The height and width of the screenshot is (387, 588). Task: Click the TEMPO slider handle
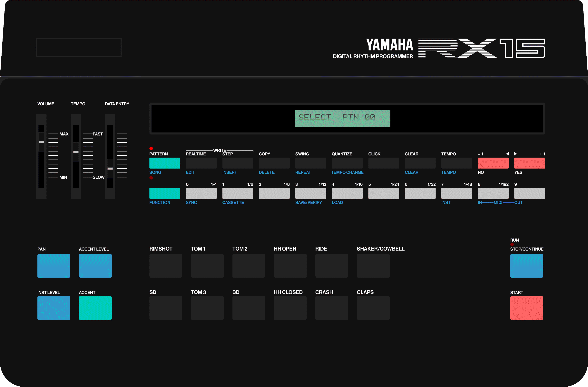[x=76, y=152]
